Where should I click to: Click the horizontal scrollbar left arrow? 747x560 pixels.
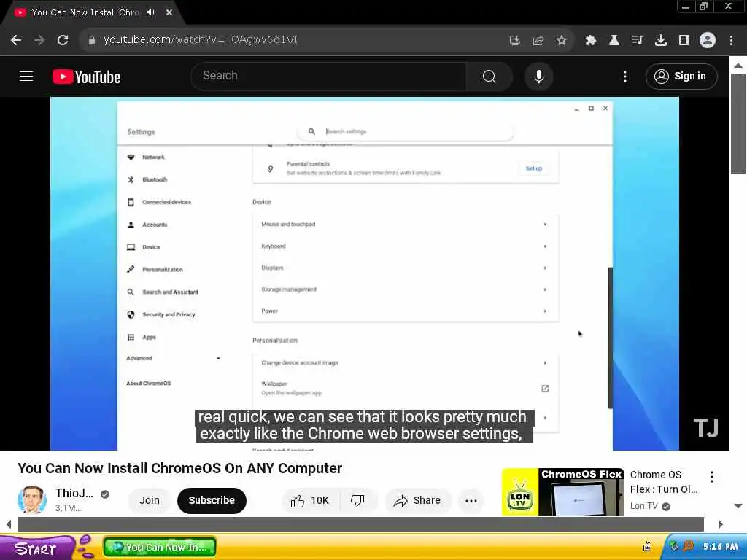pos(9,524)
